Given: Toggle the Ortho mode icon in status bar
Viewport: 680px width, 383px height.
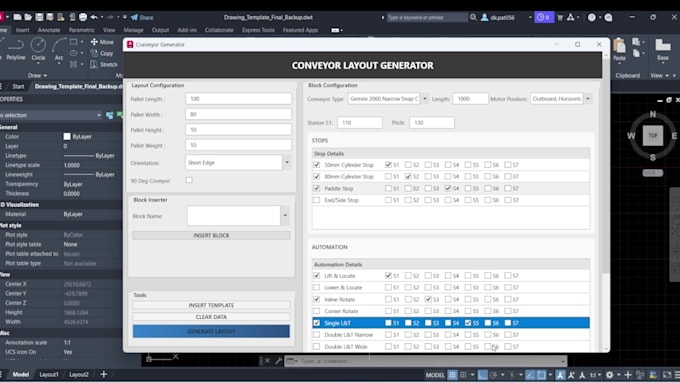Looking at the screenshot, I should 483,375.
